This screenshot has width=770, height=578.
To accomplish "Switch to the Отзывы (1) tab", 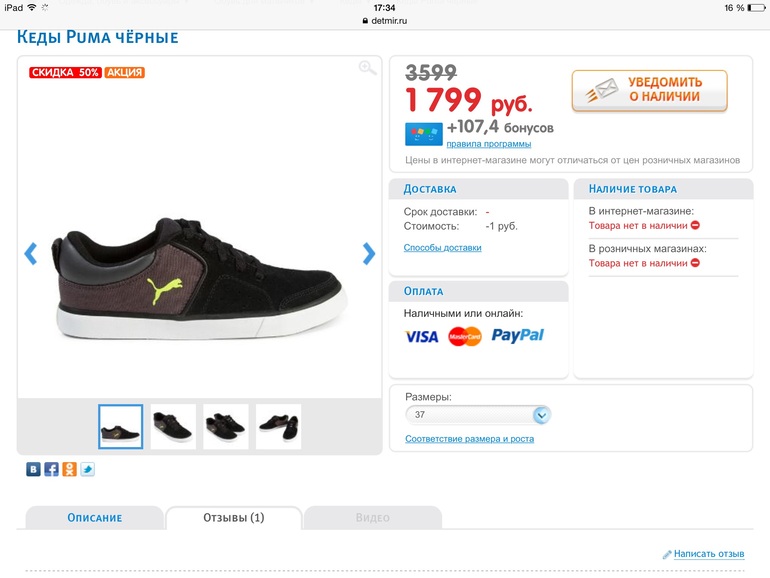I will (233, 517).
